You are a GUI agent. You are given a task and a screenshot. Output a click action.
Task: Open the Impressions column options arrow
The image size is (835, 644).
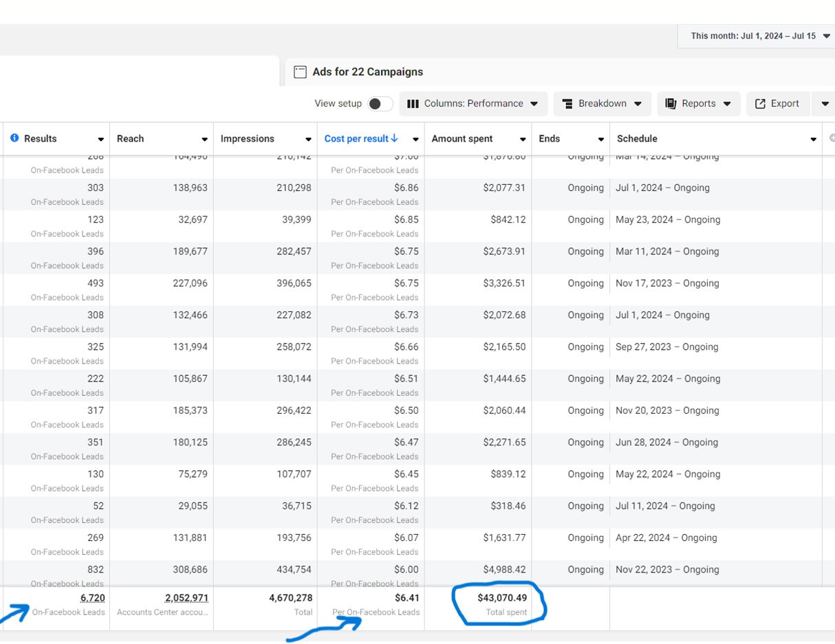pyautogui.click(x=308, y=140)
